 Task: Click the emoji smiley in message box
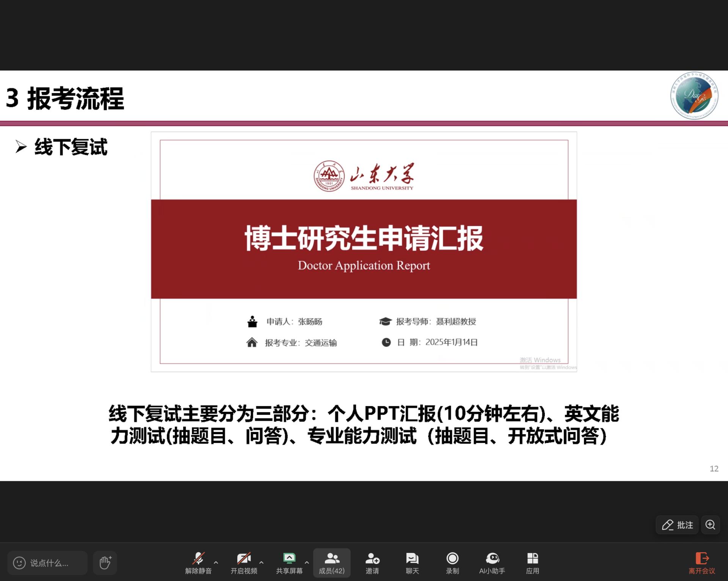(19, 563)
